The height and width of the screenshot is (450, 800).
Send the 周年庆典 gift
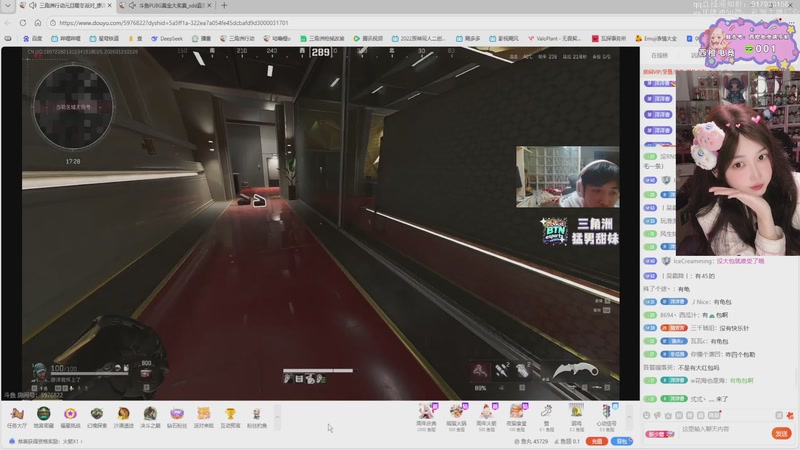[426, 417]
